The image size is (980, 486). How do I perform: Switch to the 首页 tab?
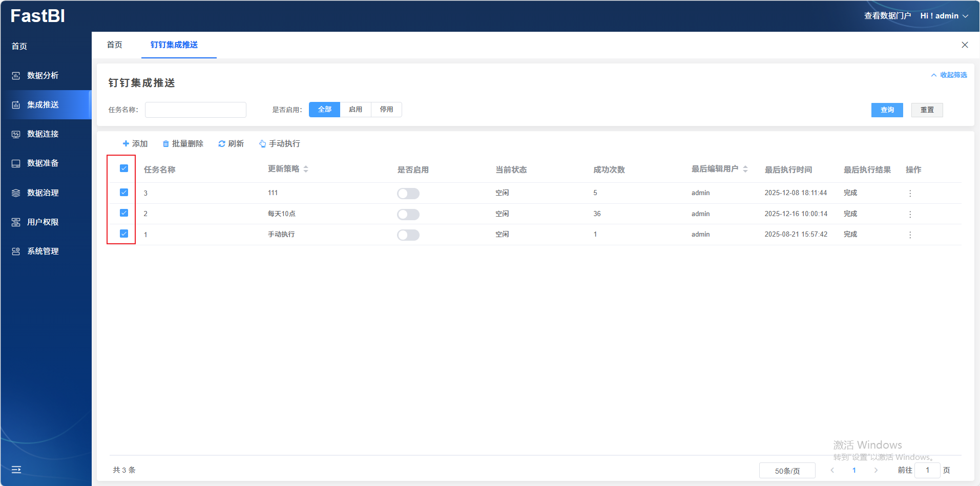(114, 45)
